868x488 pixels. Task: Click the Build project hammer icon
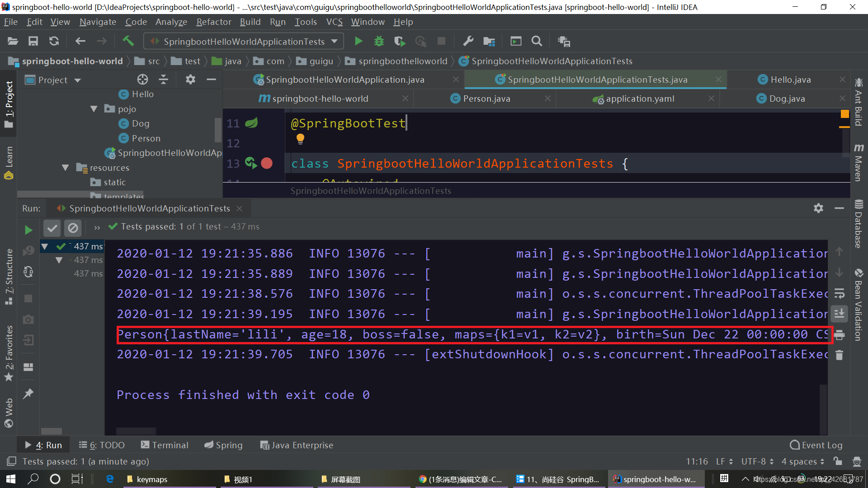click(128, 41)
